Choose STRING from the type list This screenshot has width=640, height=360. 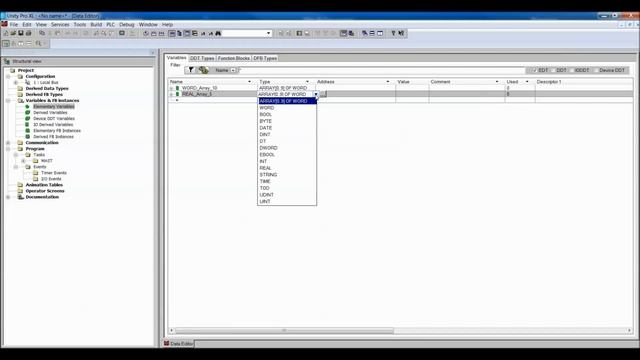[x=287, y=175]
